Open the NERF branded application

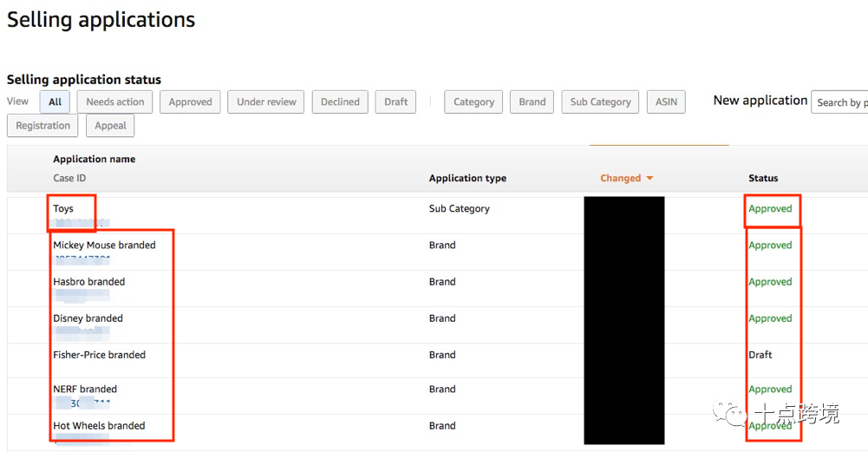(85, 389)
